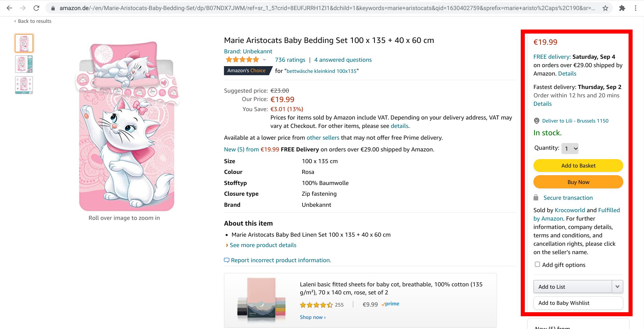Tick the Add gift options checkbox

click(x=537, y=264)
